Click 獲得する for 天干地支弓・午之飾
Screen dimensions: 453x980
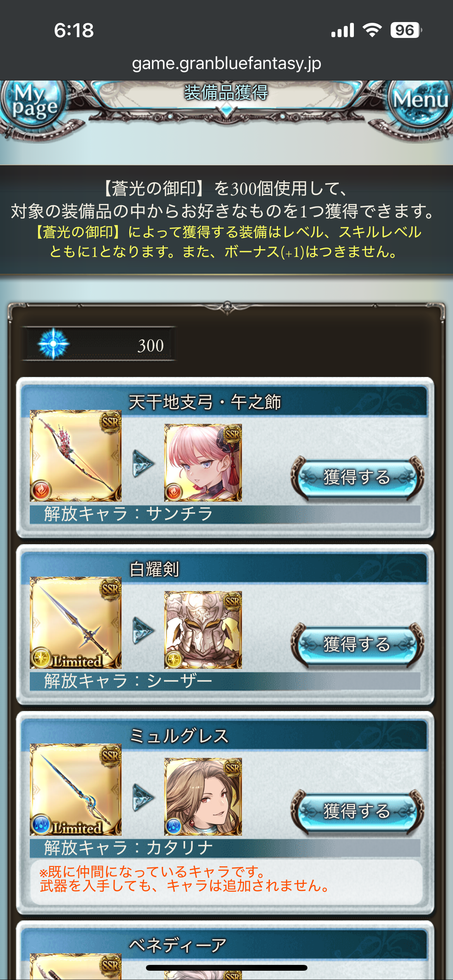click(357, 477)
